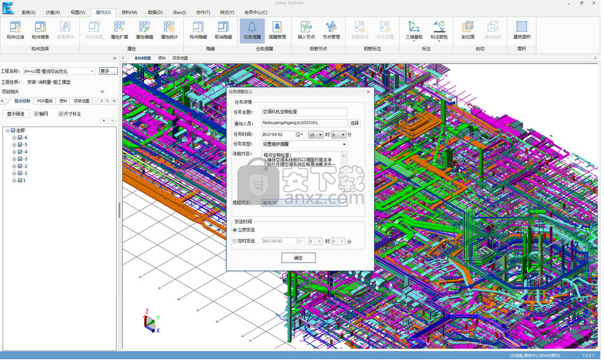Click the 构件信息 component info icon
The width and height of the screenshot is (604, 364).
(94, 30)
